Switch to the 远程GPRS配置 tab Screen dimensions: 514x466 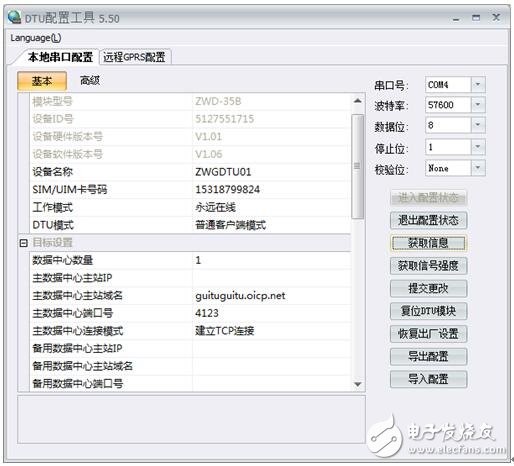point(134,57)
